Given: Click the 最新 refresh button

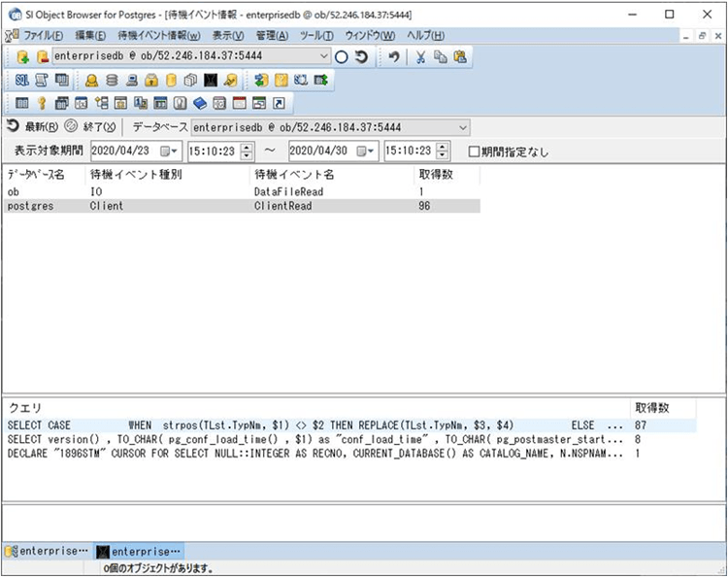Looking at the screenshot, I should click(x=33, y=127).
